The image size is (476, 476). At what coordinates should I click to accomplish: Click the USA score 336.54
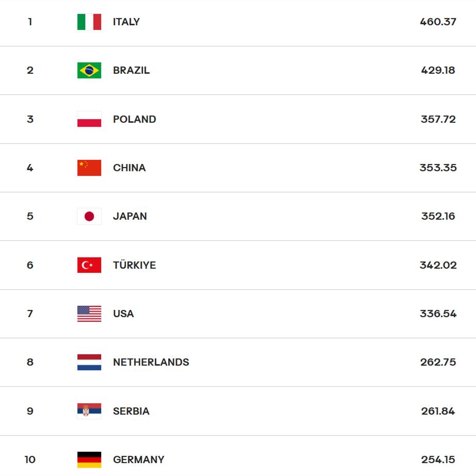(x=438, y=314)
